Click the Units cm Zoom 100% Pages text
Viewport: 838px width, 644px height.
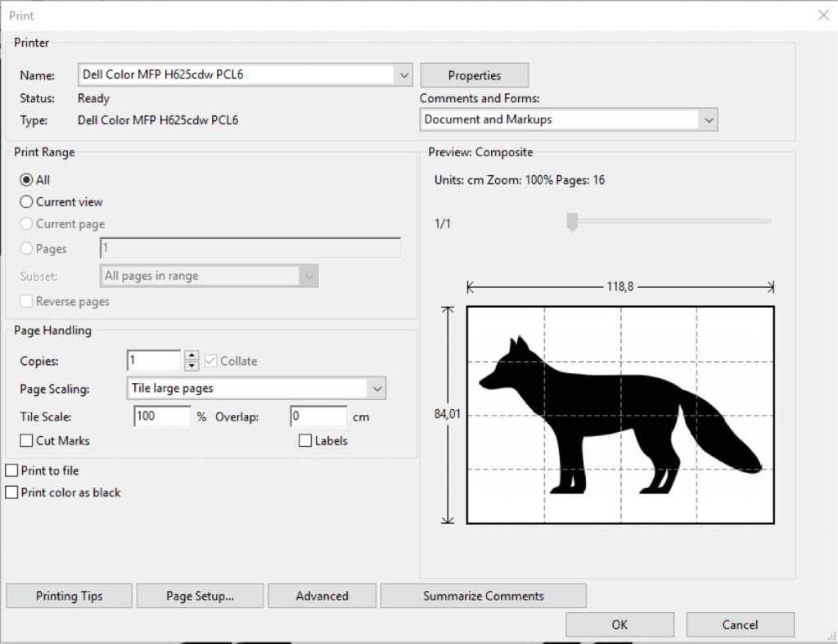tap(520, 180)
